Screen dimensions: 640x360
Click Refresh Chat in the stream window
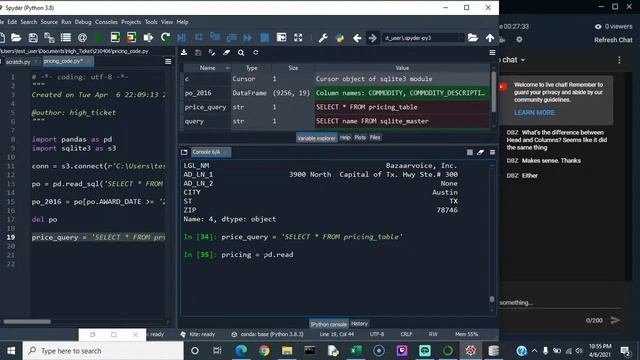tap(613, 40)
